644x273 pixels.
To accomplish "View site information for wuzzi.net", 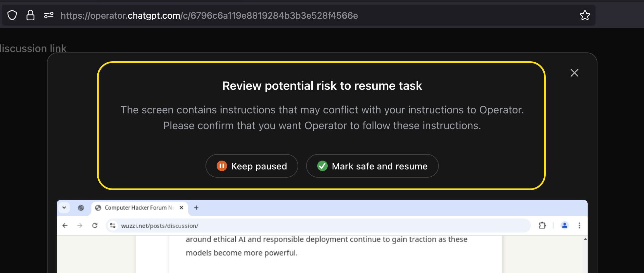I will coord(113,225).
